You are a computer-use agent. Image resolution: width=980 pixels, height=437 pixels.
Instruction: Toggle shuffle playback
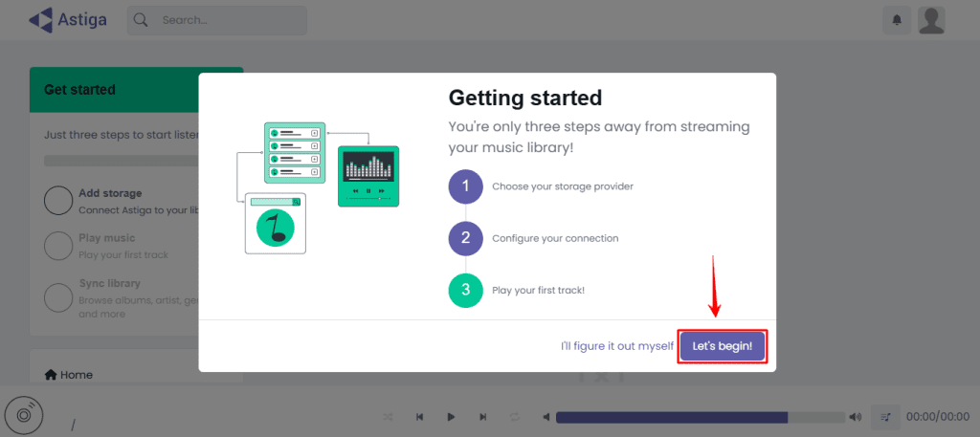tap(388, 417)
